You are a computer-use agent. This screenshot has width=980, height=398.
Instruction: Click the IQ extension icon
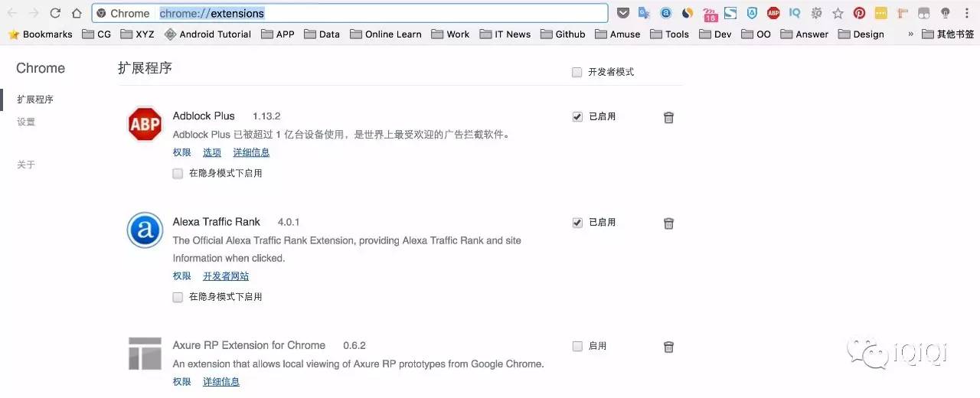(x=795, y=13)
